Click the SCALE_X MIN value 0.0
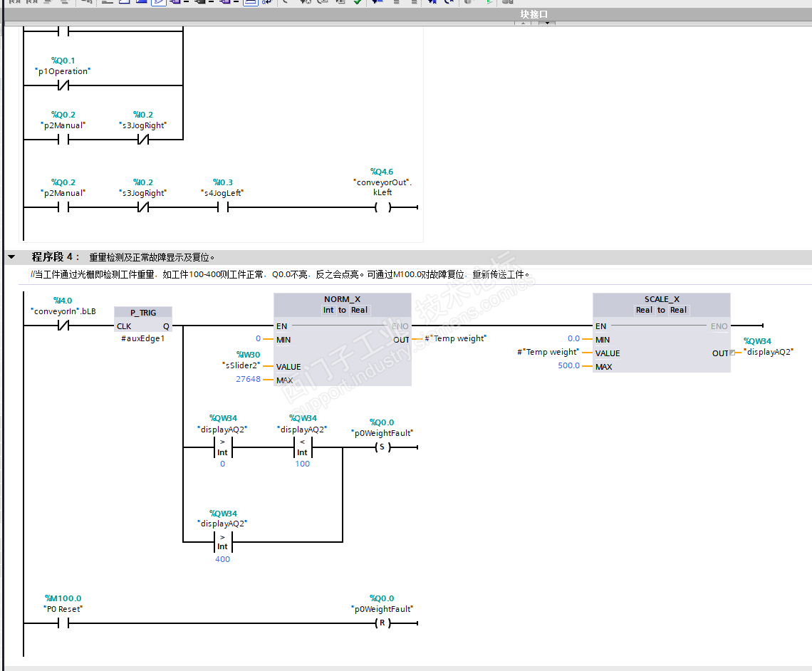This screenshot has width=812, height=671. [574, 338]
